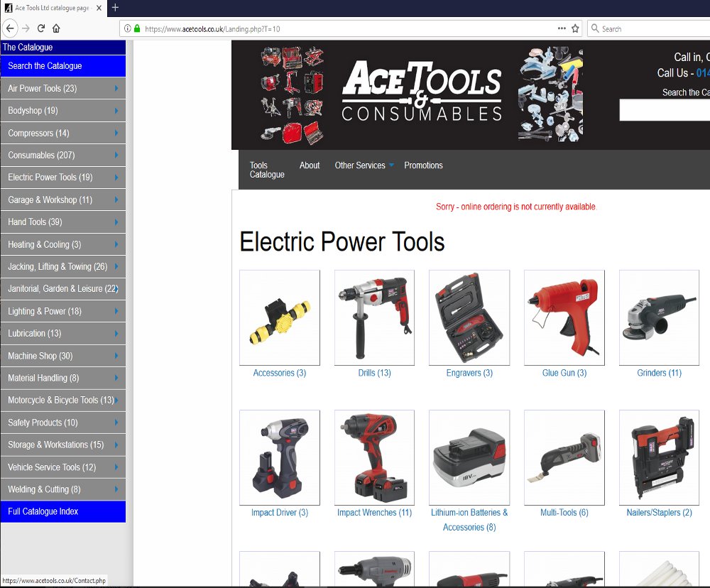The image size is (710, 588).
Task: Select the Nailers/Staplers thumbnail
Action: pos(659,457)
